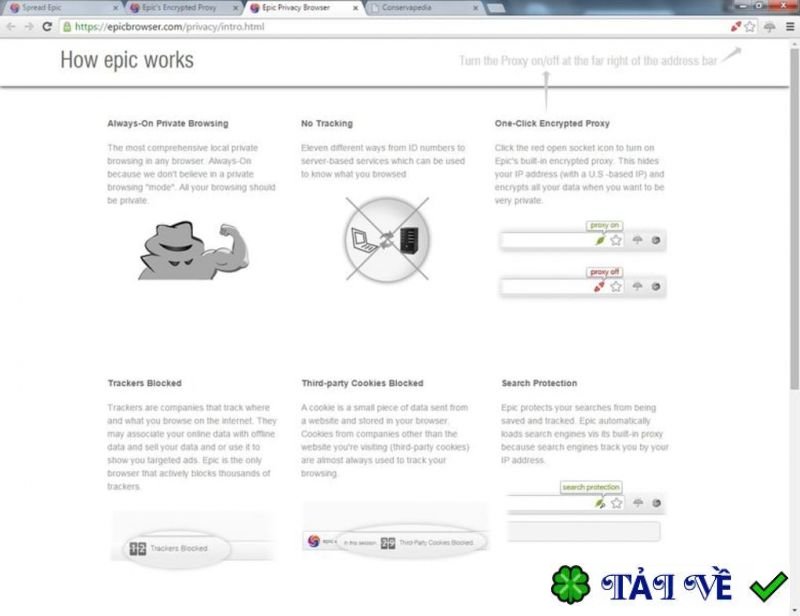Click the lower-left 'Trackers Blocked' section heading
Image resolution: width=800 pixels, height=616 pixels.
pyautogui.click(x=144, y=383)
